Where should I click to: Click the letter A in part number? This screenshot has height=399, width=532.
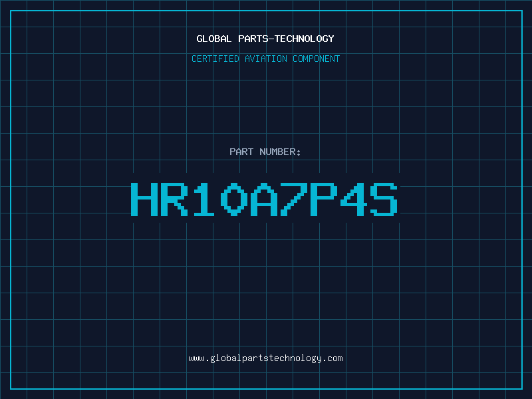tap(265, 199)
